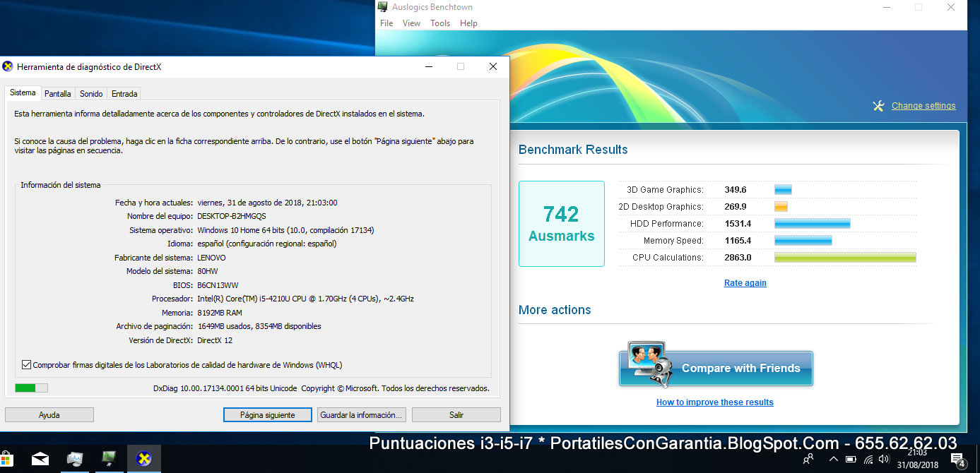Select the language español value

tap(267, 244)
